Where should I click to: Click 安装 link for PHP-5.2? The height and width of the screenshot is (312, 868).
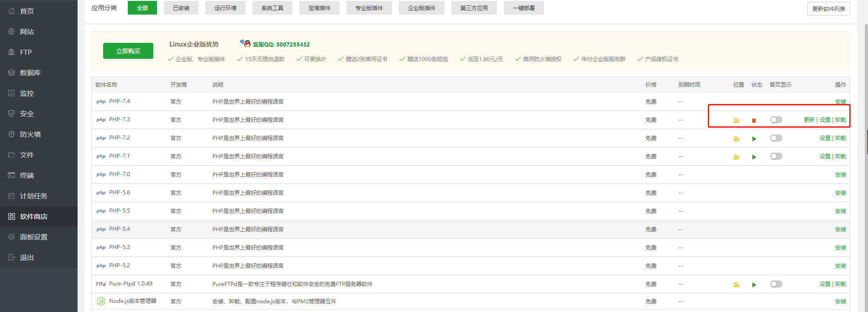[x=841, y=266]
